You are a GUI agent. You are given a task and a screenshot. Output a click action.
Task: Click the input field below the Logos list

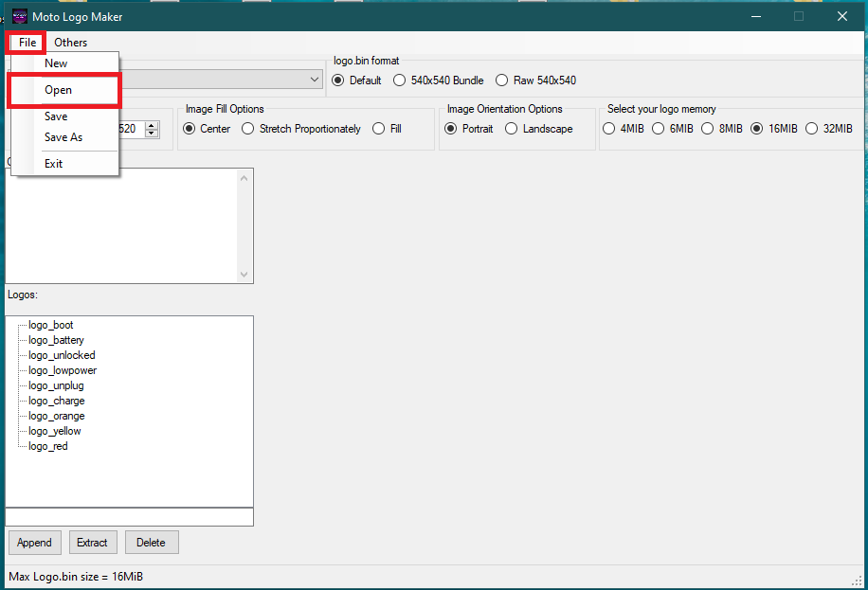(x=130, y=517)
